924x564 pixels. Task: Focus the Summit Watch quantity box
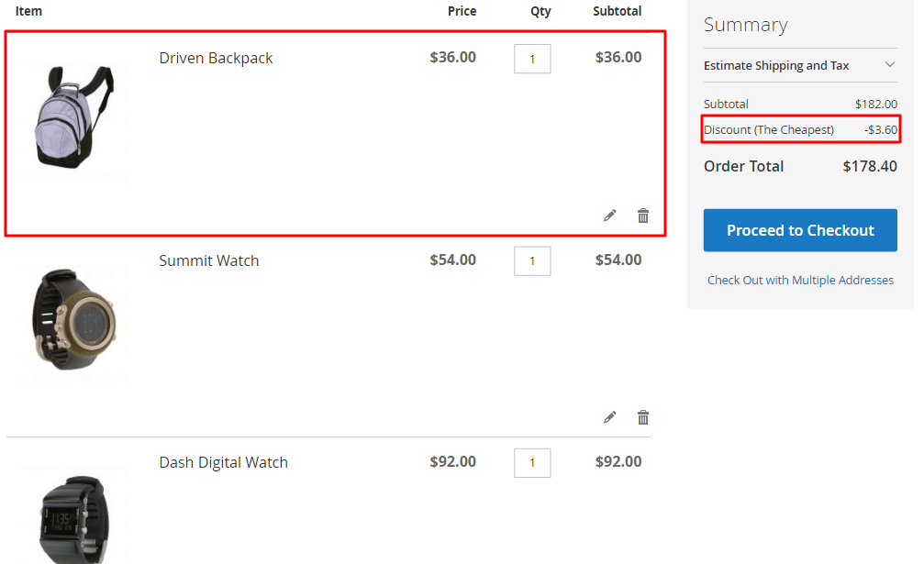point(532,260)
